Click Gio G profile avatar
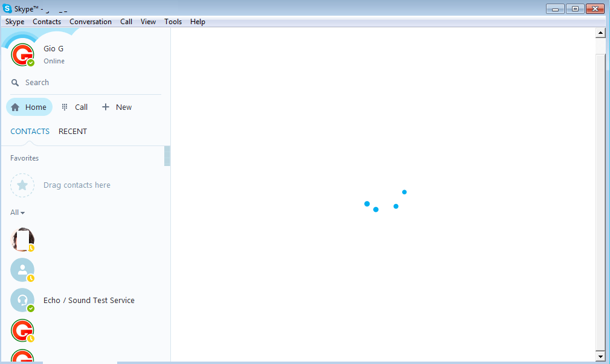Image resolution: width=610 pixels, height=364 pixels. [x=22, y=54]
